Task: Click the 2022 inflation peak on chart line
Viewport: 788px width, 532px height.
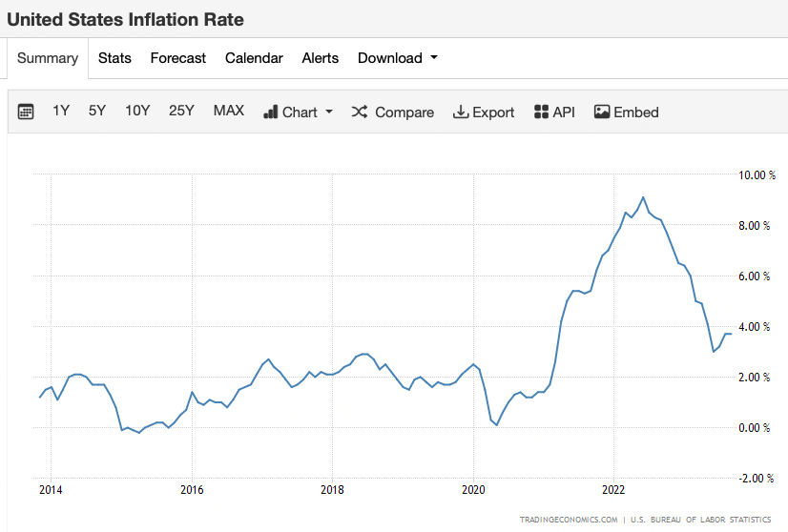Action: [x=643, y=197]
